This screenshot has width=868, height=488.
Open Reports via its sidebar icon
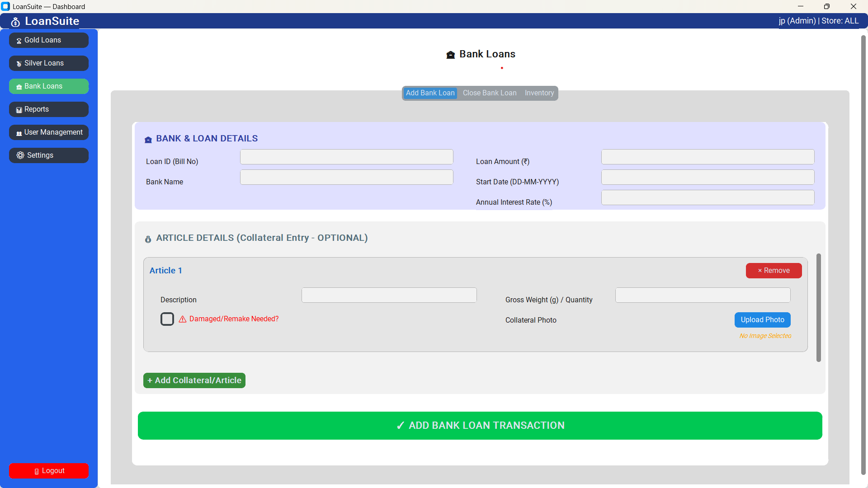coord(19,109)
